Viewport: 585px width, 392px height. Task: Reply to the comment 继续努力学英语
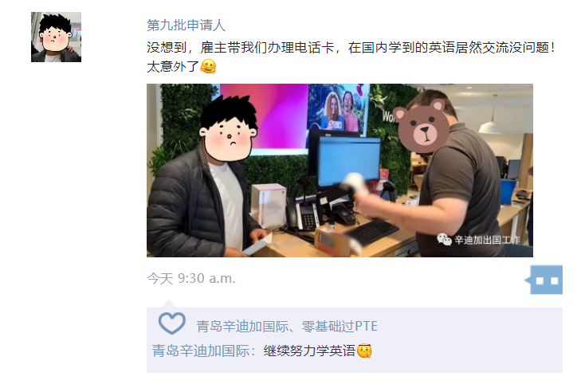(x=309, y=351)
